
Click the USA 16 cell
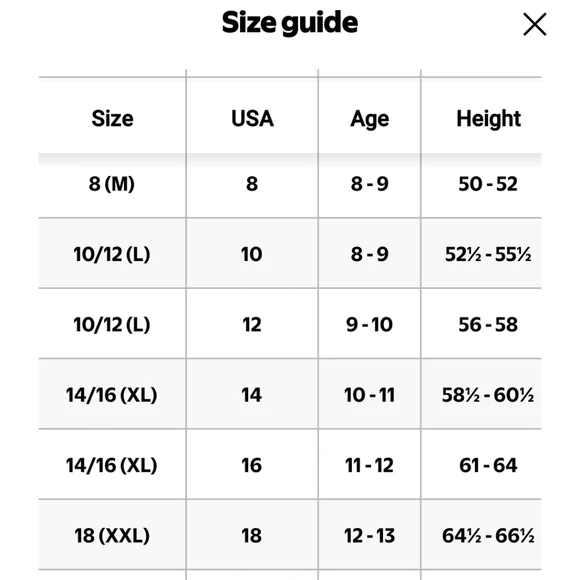coord(252,465)
